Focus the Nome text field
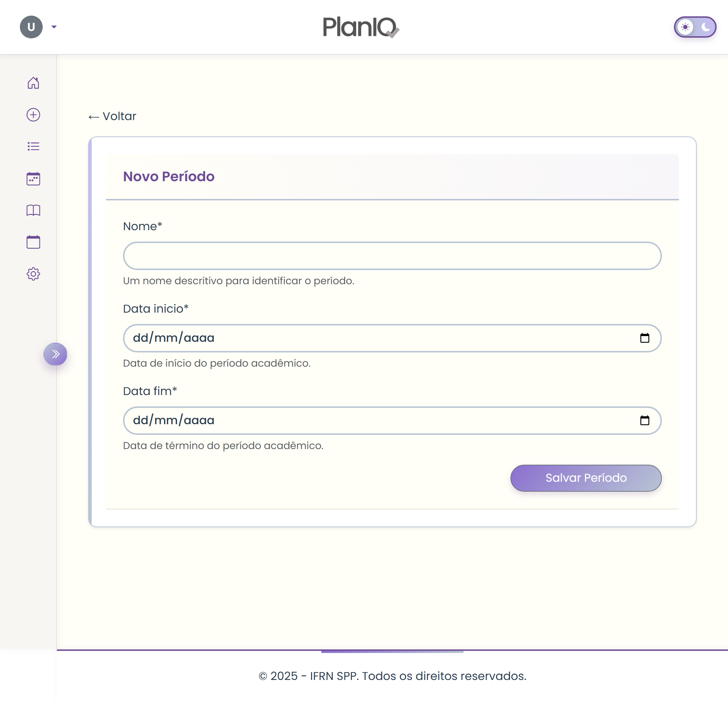This screenshot has width=728, height=702. 392,256
